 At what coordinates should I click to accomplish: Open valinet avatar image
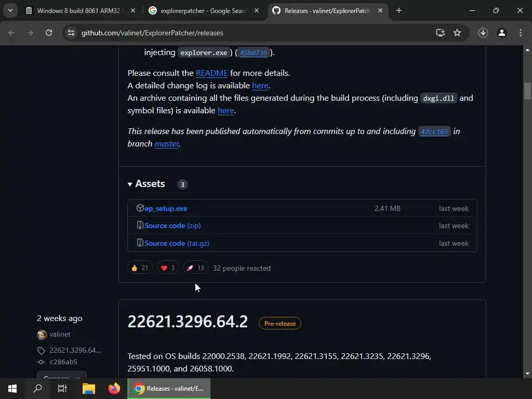(x=42, y=335)
